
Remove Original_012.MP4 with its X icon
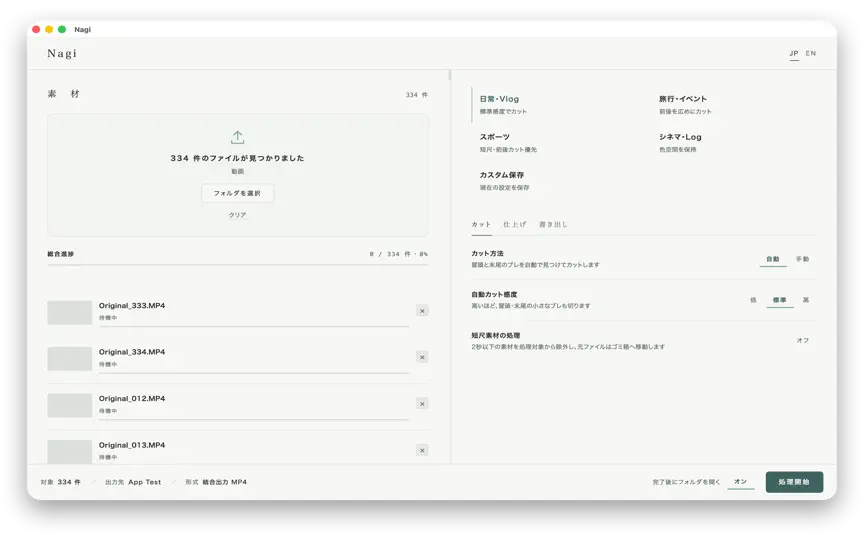pyautogui.click(x=422, y=404)
